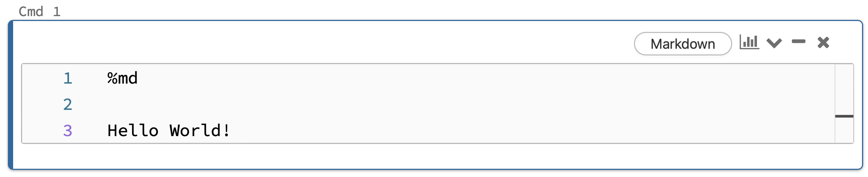
Task: Delete the cell with the X icon
Action: click(823, 42)
